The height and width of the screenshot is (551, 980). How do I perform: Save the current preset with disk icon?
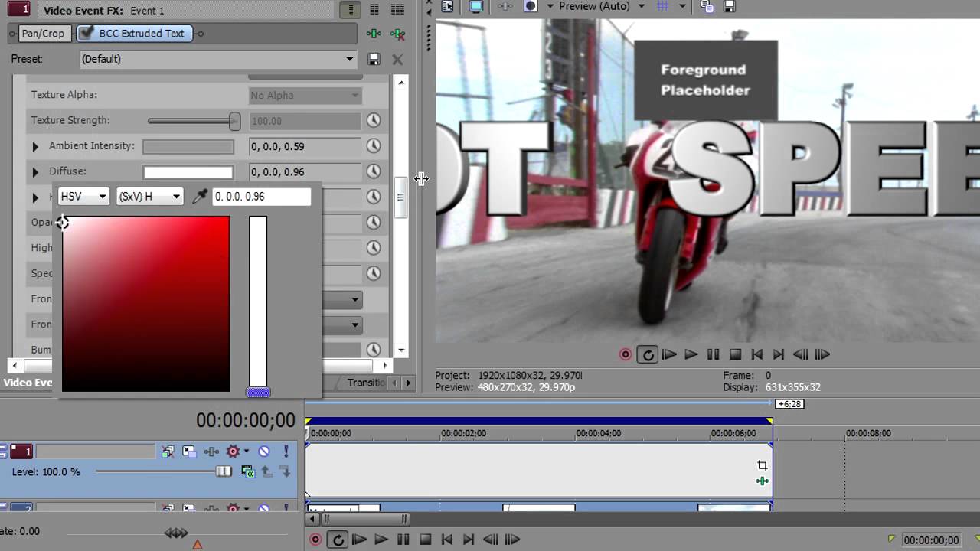pyautogui.click(x=374, y=59)
